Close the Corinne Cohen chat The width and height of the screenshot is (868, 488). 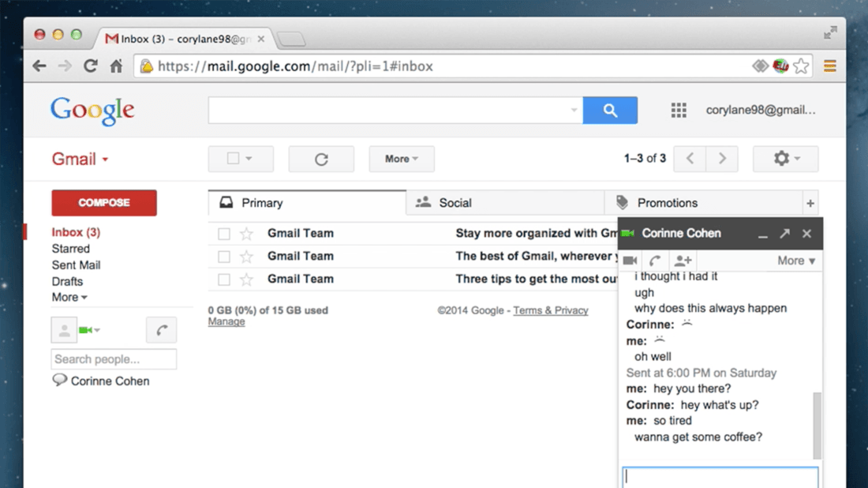(806, 234)
